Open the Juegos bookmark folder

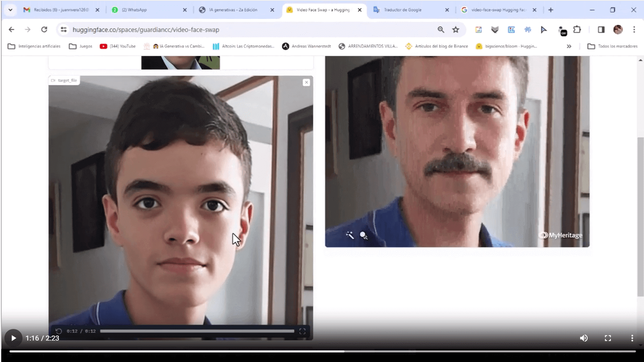tap(81, 46)
